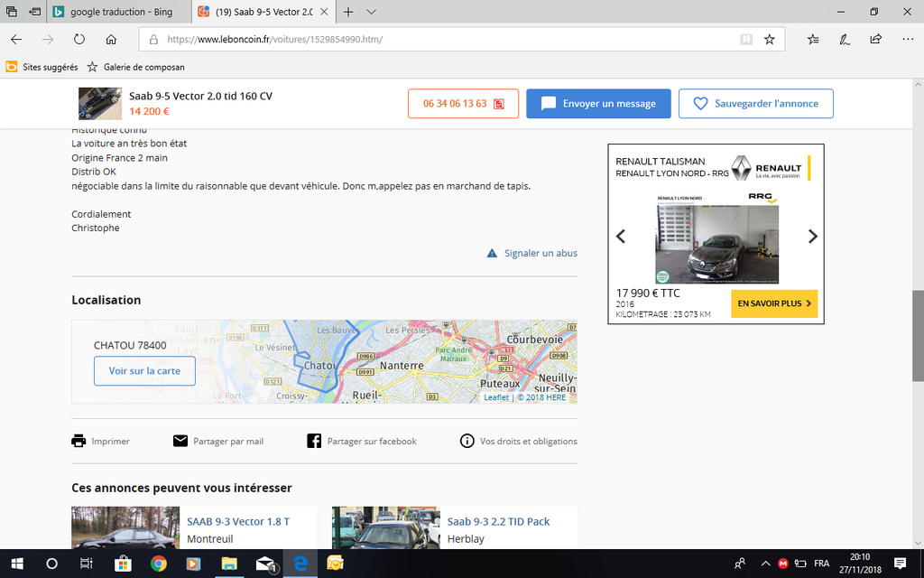Click the 14 200 € price in header
The width and height of the screenshot is (924, 578).
[149, 111]
